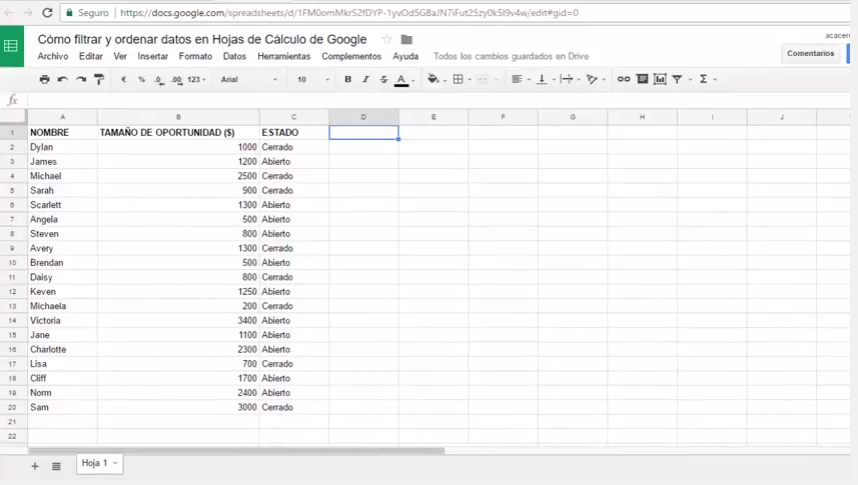Click the move-to-folder icon beside title
This screenshot has height=485, width=858.
coord(407,39)
